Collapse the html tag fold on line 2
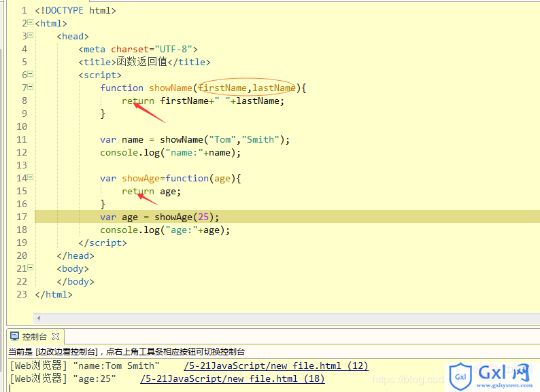This screenshot has height=392, width=540. point(31,22)
